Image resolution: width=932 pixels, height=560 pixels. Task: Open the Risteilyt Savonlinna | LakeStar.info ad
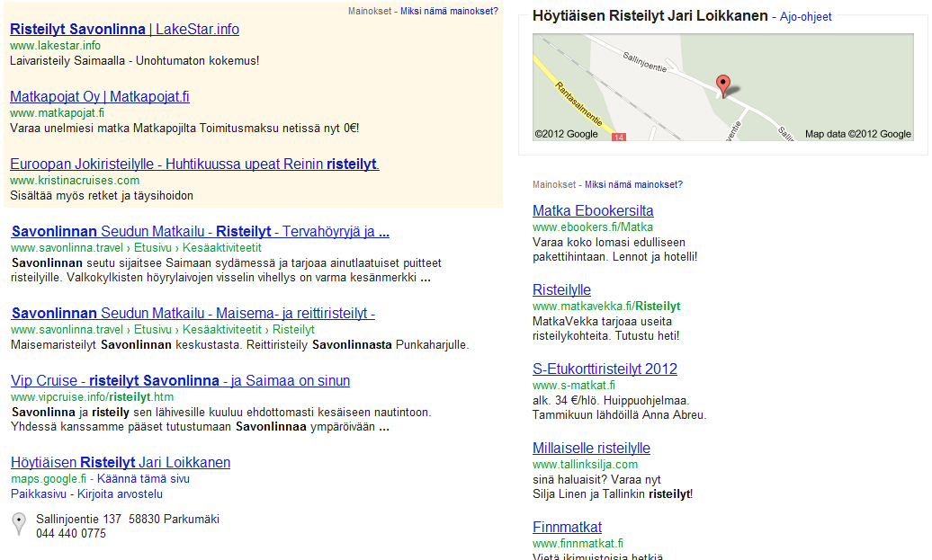125,29
